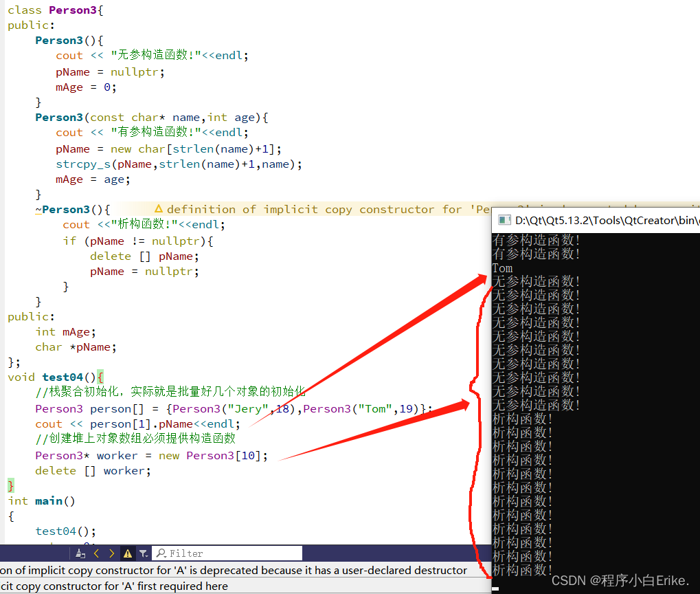Click the warning triangle annotation beside ~Person3()
Viewport: 700px width, 594px height.
click(158, 209)
